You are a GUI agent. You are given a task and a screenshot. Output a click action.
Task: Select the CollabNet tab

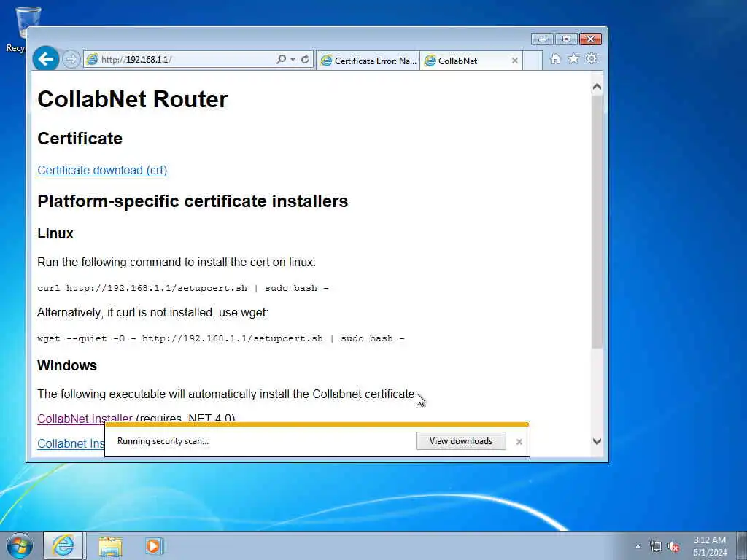pos(466,61)
